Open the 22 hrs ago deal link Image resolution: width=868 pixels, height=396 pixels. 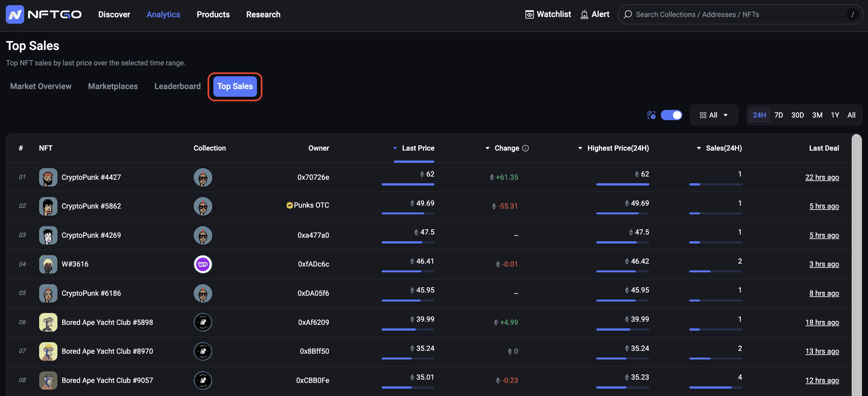(822, 177)
